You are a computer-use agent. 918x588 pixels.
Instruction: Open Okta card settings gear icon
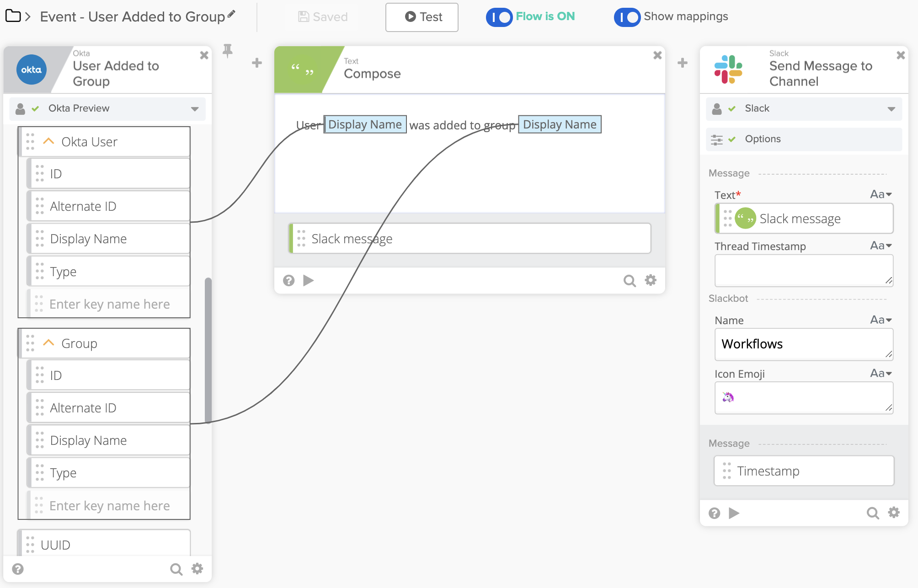click(197, 569)
